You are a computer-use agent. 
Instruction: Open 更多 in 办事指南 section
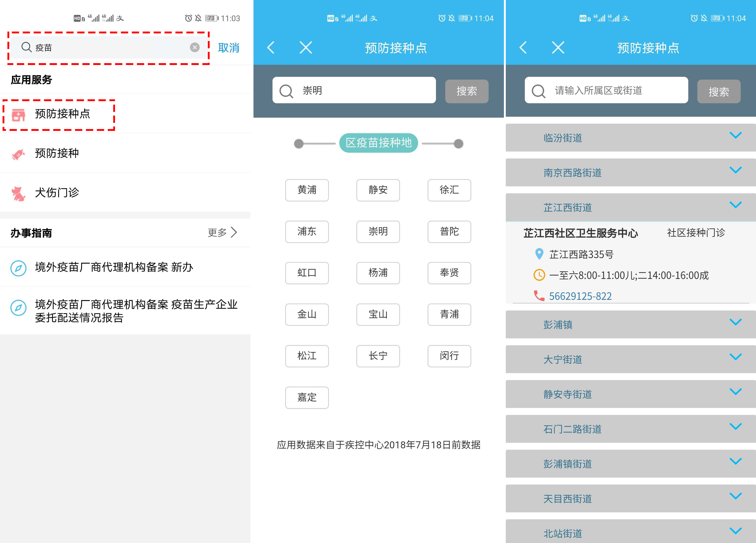[x=222, y=233]
